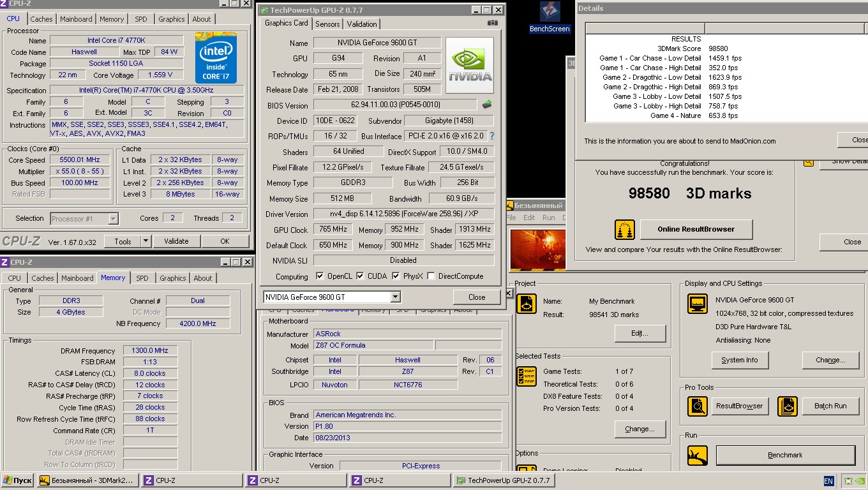Click Close button in the 3DMark score dialog
The width and height of the screenshot is (868, 490).
coord(845,242)
